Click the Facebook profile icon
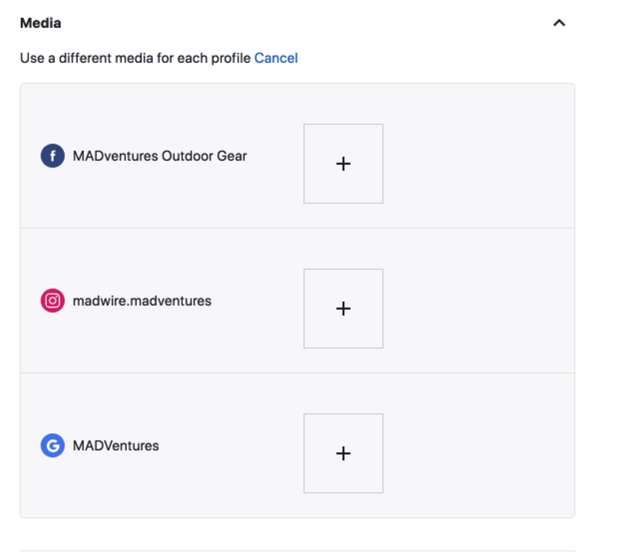The image size is (630, 553). (x=53, y=156)
